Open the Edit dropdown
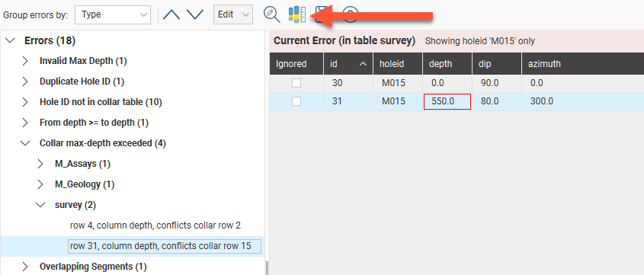Image resolution: width=644 pixels, height=275 pixels. point(233,14)
